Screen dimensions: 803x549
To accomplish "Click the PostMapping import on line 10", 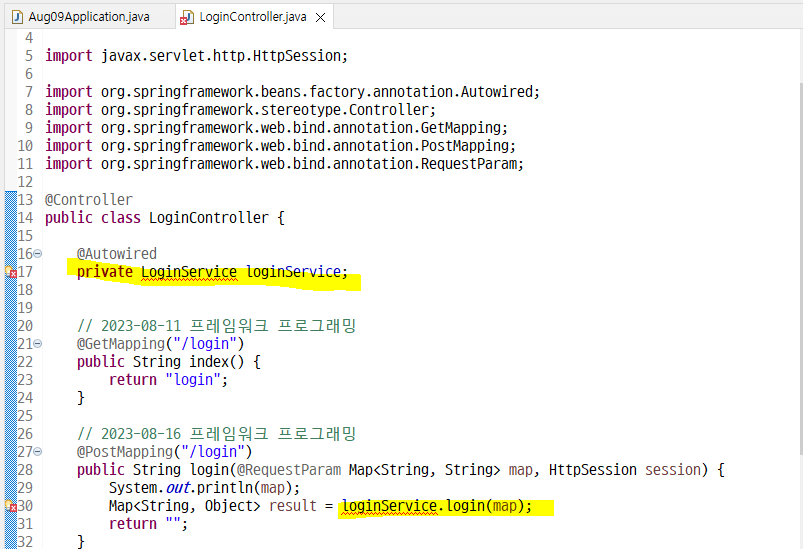I will click(280, 145).
